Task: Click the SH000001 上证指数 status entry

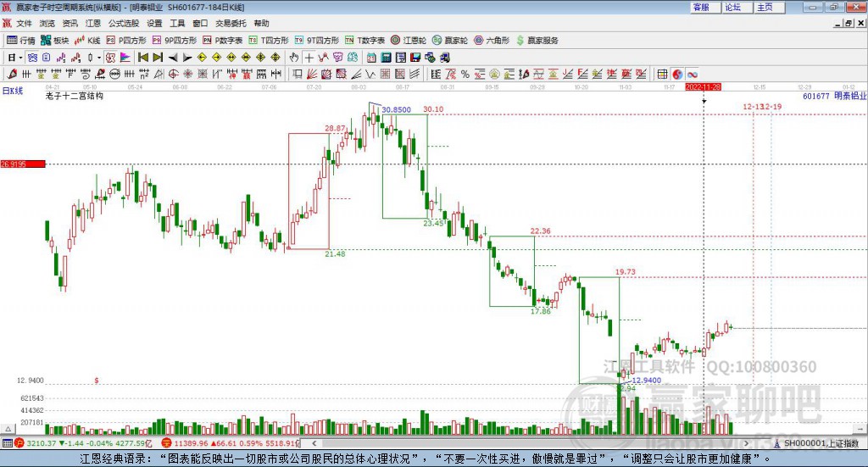Action: tap(821, 443)
